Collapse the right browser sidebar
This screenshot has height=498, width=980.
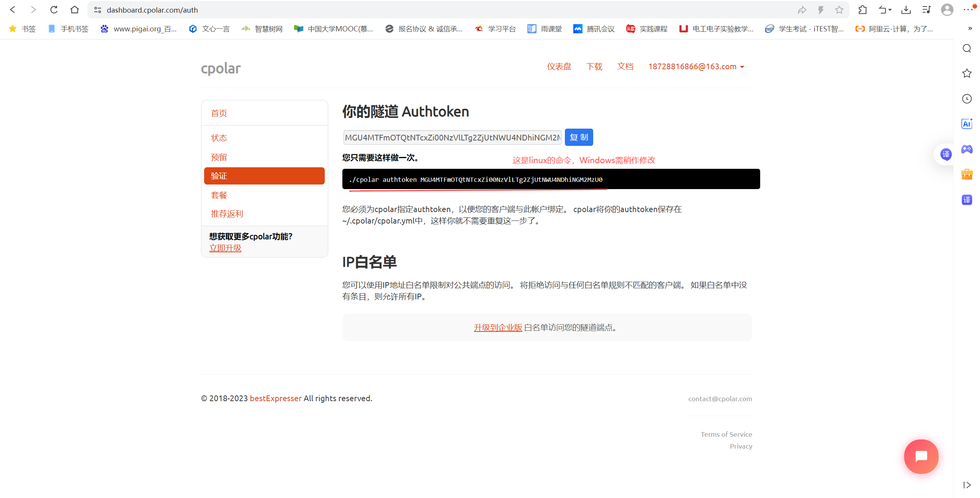point(967,485)
